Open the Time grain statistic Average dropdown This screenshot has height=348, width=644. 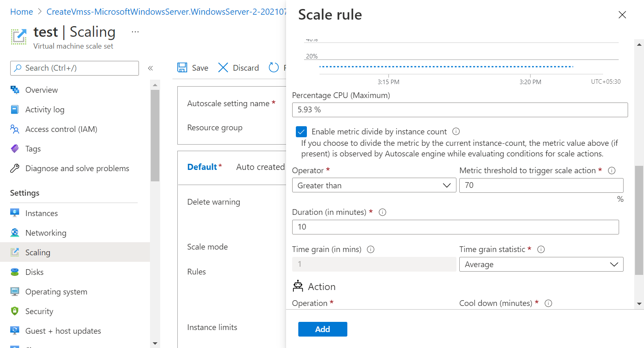tap(541, 264)
